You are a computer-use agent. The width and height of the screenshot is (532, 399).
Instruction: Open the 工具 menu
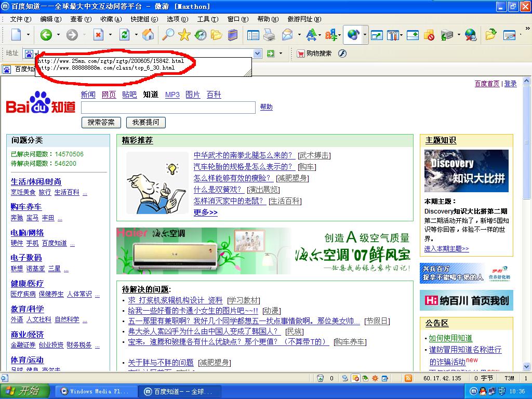click(x=208, y=19)
